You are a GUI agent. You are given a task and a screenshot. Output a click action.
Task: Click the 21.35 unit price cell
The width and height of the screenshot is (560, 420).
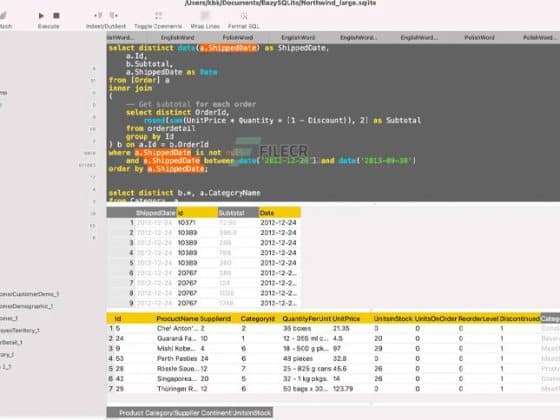click(x=341, y=328)
